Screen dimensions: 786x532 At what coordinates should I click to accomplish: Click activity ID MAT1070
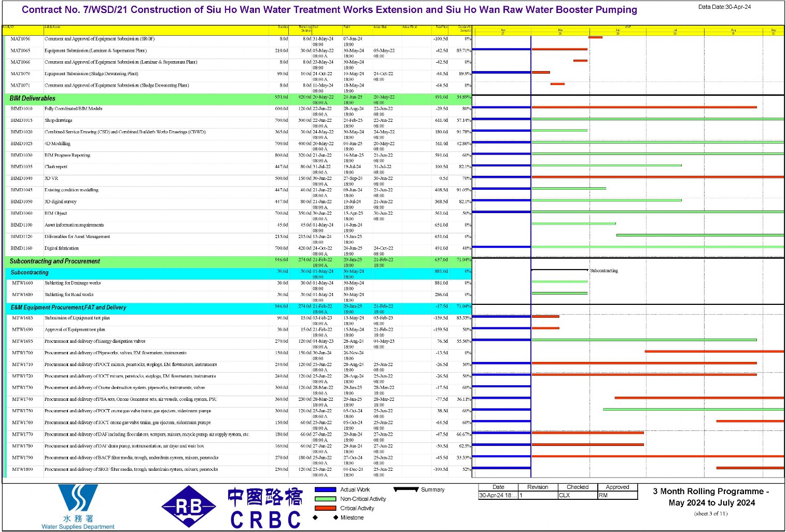pos(20,74)
